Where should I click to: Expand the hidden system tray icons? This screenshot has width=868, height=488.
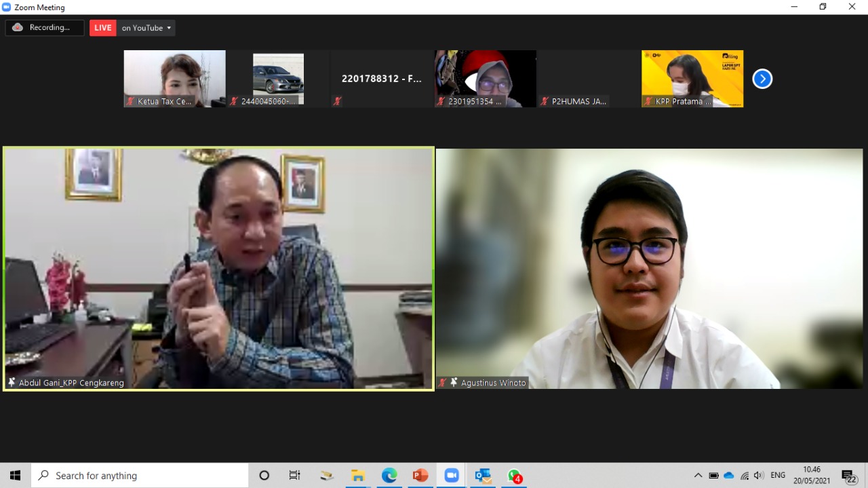click(698, 476)
